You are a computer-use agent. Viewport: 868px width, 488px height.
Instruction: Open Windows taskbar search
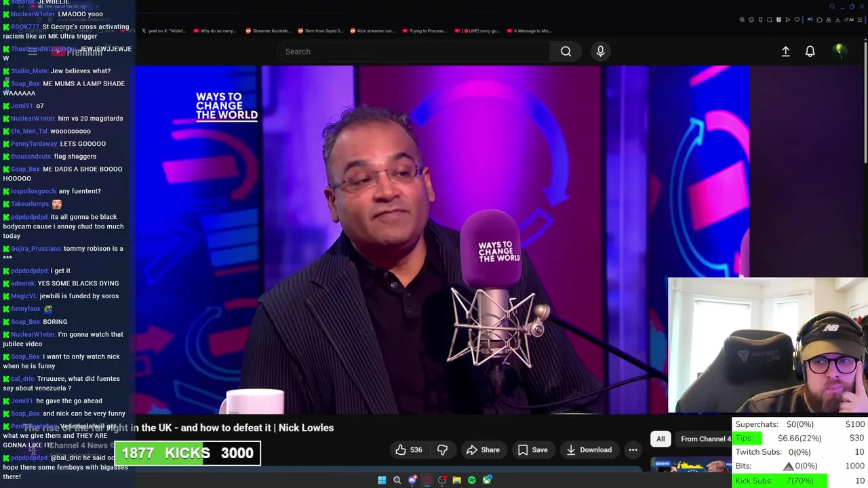coord(397,481)
